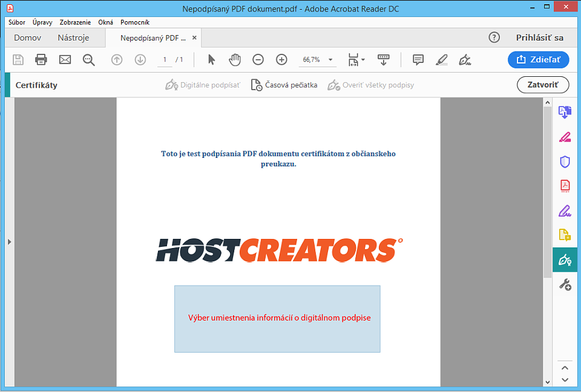Viewport: 581px width, 392px height.
Task: Click Časová pečiatka timestamp button
Action: [x=284, y=85]
